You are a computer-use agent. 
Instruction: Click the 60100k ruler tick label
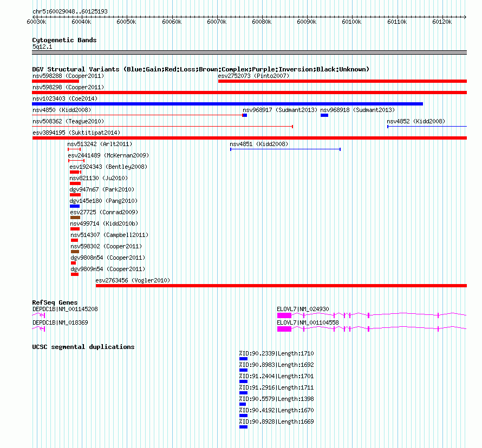click(x=351, y=22)
